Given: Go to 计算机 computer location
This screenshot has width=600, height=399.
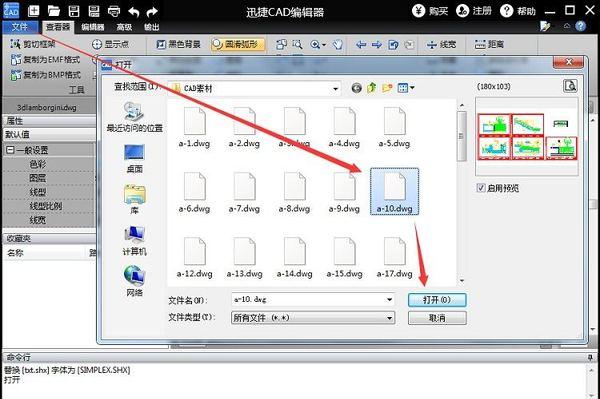Looking at the screenshot, I should 134,241.
